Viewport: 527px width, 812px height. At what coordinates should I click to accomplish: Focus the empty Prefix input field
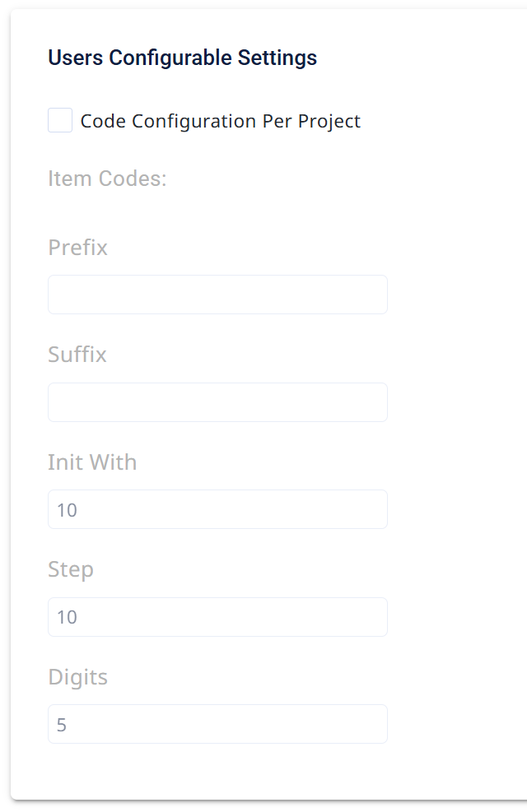pos(217,295)
